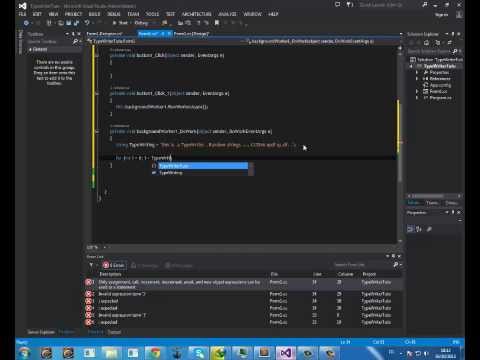Click the Start debugging button

(x=120, y=23)
